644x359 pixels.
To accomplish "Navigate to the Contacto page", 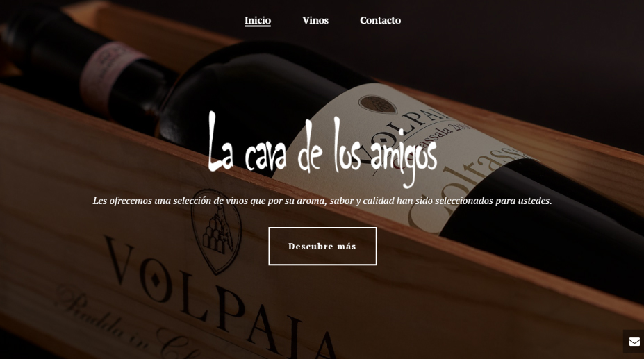I will pos(380,20).
